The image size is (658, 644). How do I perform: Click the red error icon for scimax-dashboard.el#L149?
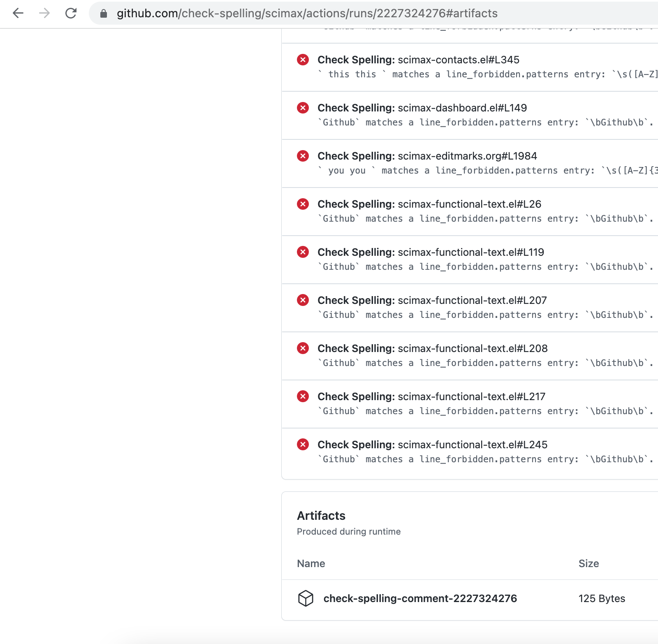[303, 108]
